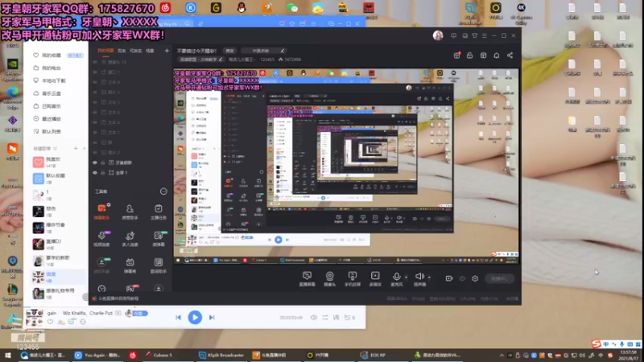Image resolution: width=644 pixels, height=362 pixels.
Task: Skip to previous track
Action: [178, 317]
